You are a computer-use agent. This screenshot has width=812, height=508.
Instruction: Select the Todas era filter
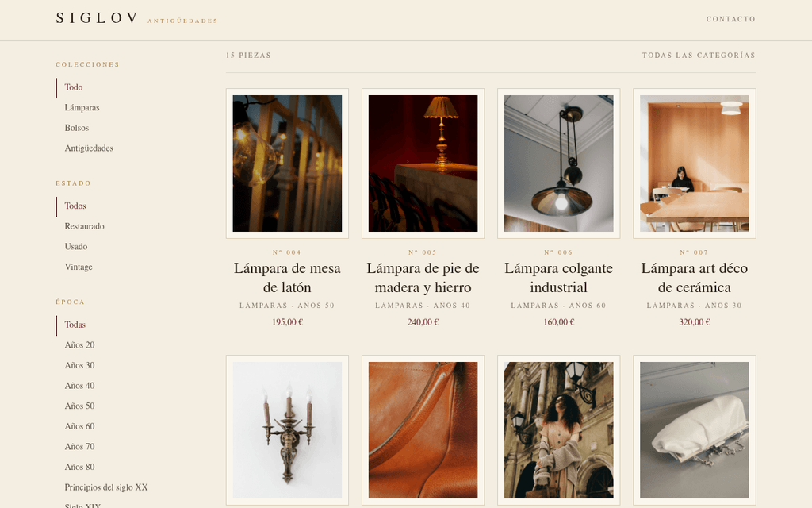[75, 325]
